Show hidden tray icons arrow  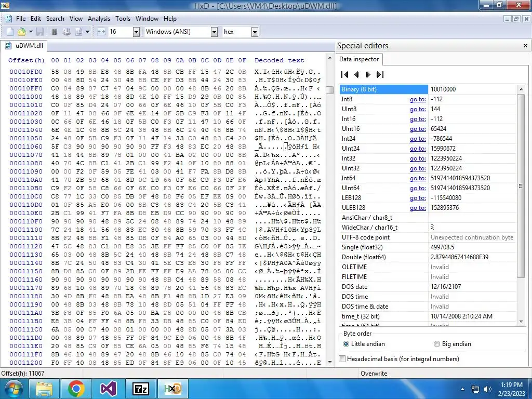pyautogui.click(x=463, y=389)
